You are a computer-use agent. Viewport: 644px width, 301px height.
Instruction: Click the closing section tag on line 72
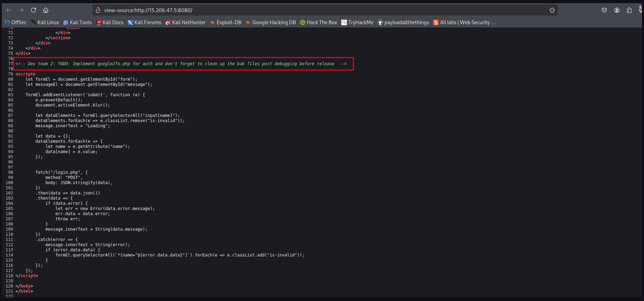(58, 38)
